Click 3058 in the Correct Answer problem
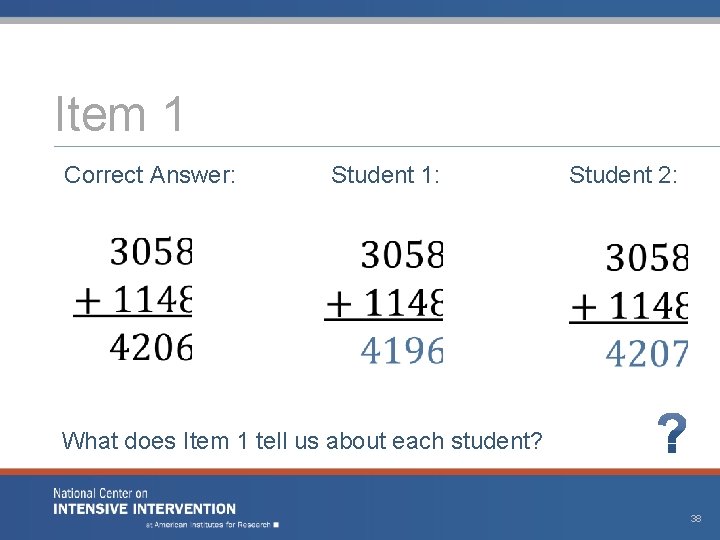The image size is (720, 540). [150, 252]
